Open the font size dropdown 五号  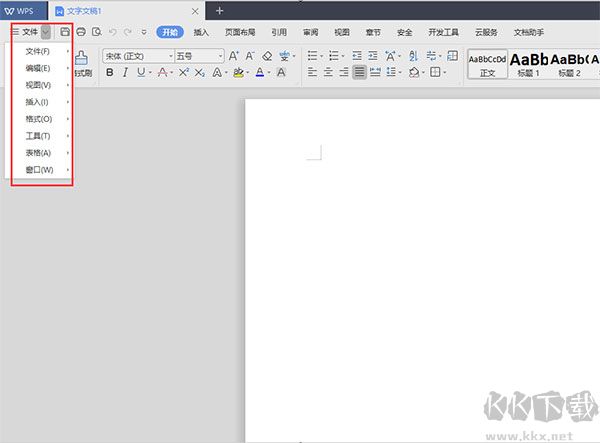pyautogui.click(x=198, y=56)
